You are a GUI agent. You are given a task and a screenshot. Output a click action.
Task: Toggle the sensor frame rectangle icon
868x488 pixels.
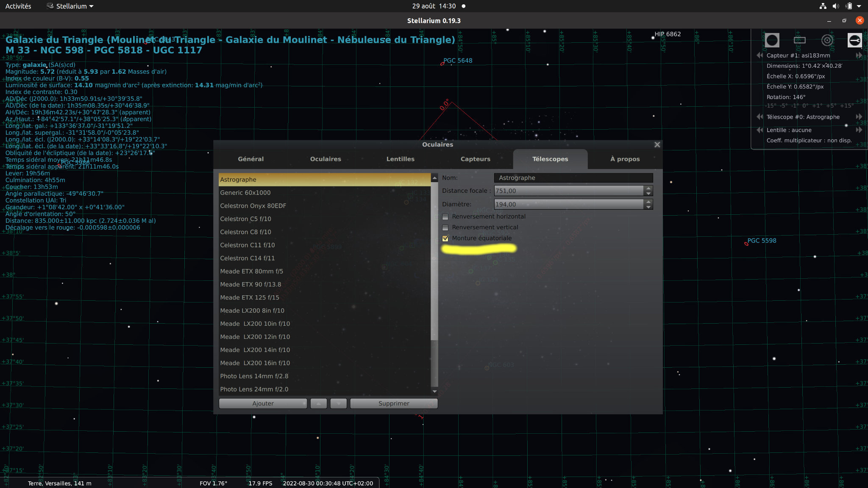point(799,40)
